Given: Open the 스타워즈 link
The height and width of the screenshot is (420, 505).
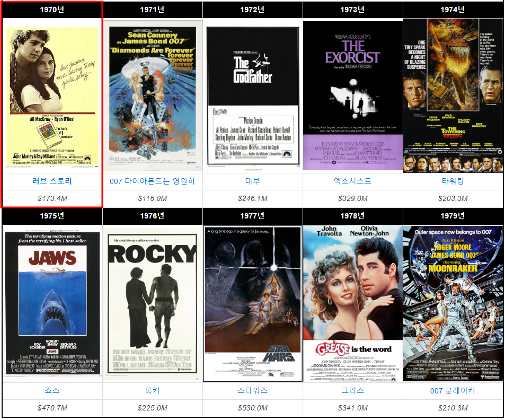Looking at the screenshot, I should pos(252,390).
